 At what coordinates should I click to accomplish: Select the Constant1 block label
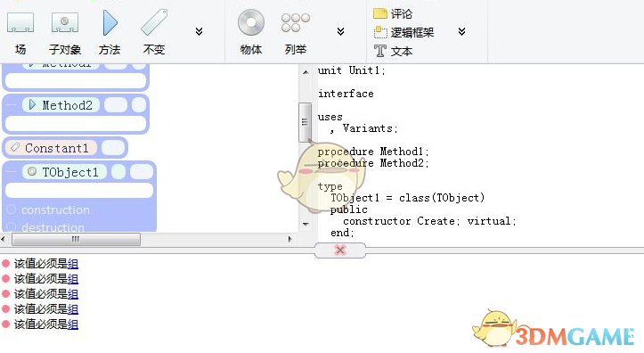(57, 148)
